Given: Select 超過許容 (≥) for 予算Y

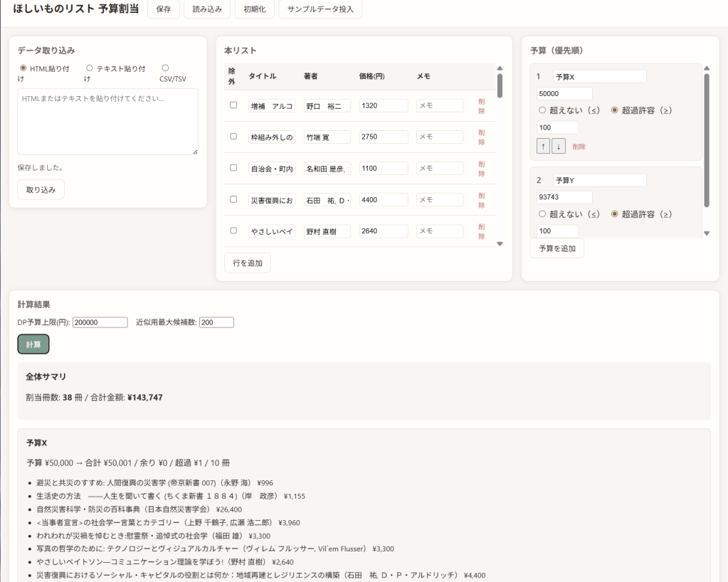Looking at the screenshot, I should click(615, 213).
